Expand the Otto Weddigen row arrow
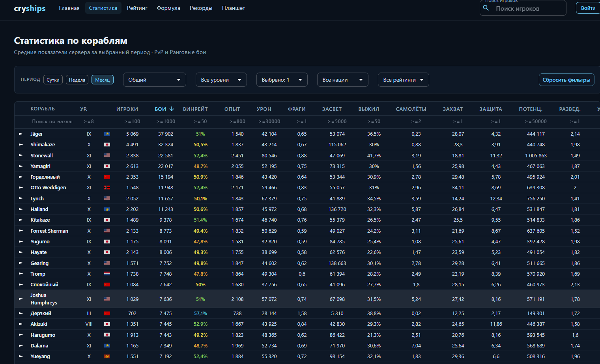The height and width of the screenshot is (364, 600). click(x=21, y=188)
